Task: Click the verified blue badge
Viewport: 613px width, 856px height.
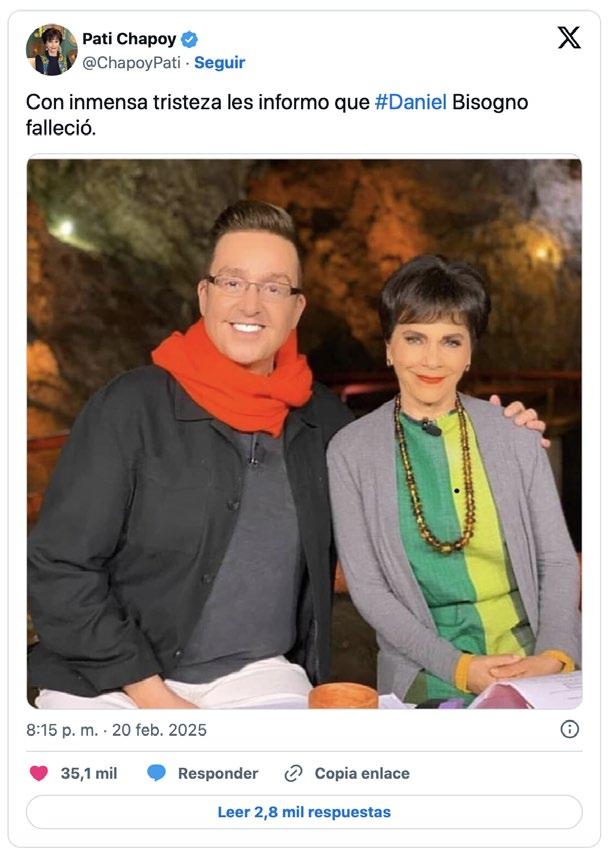Action: pyautogui.click(x=189, y=39)
